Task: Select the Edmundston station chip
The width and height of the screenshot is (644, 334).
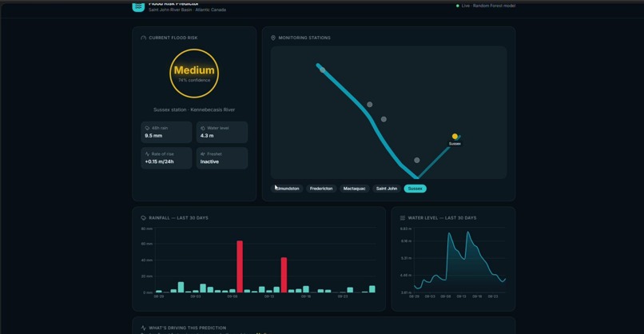Action: [287, 189]
